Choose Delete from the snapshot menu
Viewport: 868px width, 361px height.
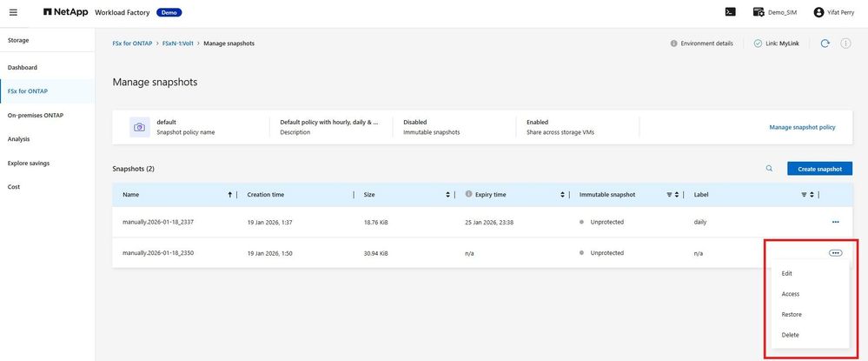[790, 335]
